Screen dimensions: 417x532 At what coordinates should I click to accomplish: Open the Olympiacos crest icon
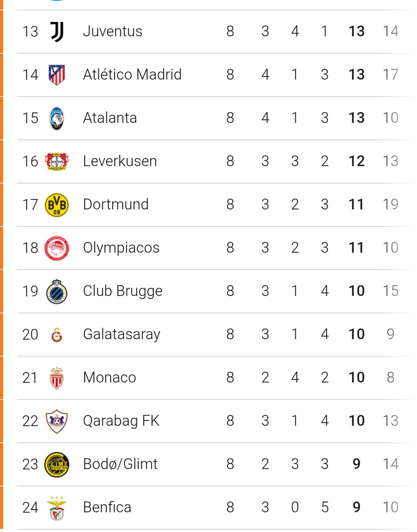(x=57, y=248)
